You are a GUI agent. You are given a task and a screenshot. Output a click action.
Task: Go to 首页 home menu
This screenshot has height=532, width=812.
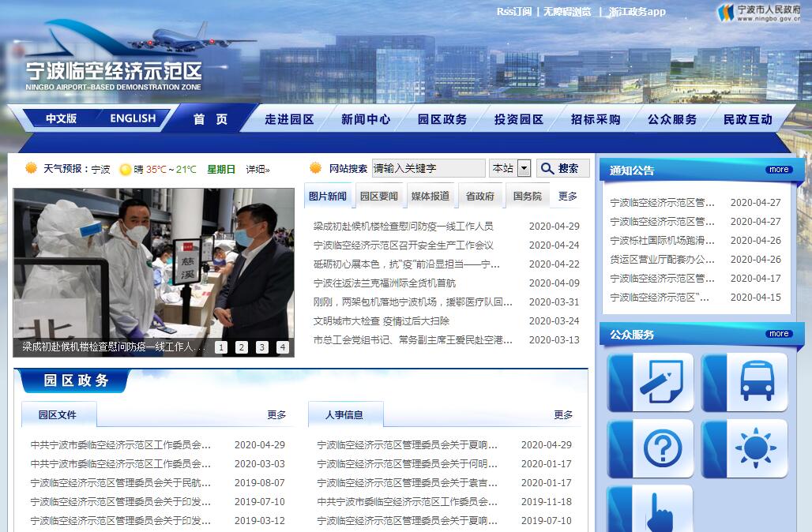click(x=210, y=119)
